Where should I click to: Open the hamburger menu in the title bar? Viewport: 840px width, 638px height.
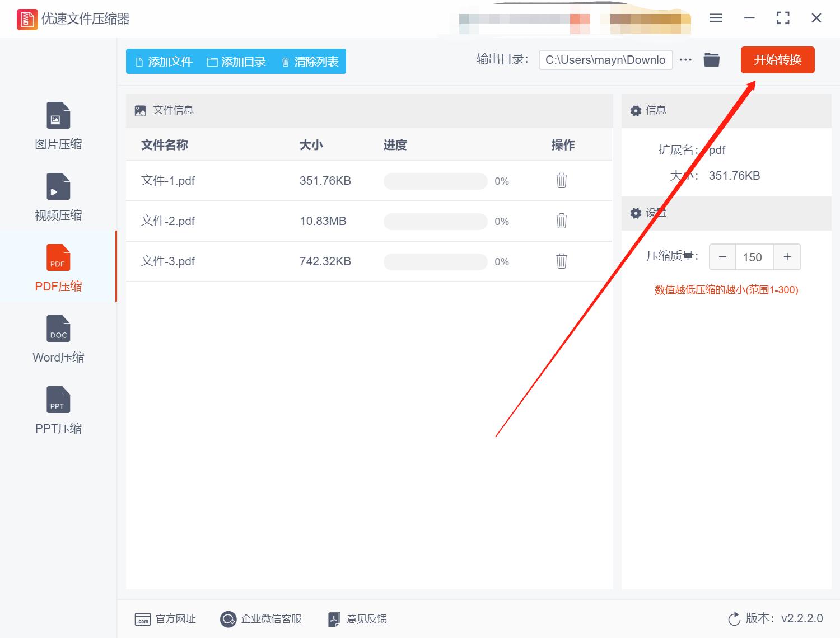716,18
